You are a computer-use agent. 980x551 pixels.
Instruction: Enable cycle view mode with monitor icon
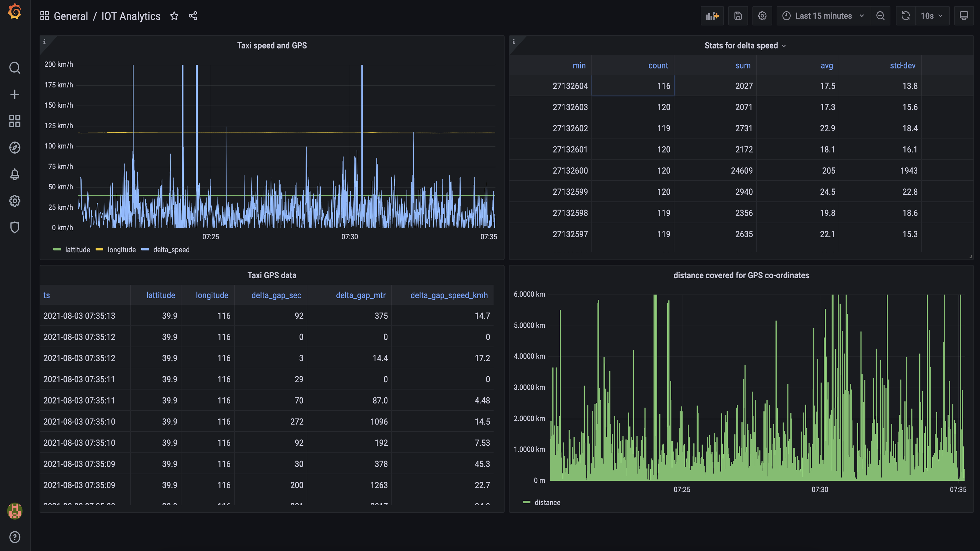[964, 16]
